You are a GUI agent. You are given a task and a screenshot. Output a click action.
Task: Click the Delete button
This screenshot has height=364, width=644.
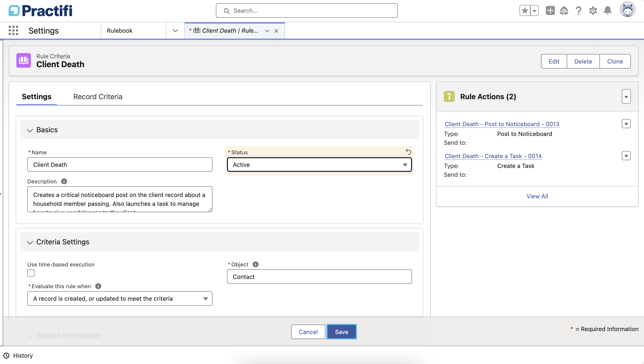(583, 61)
